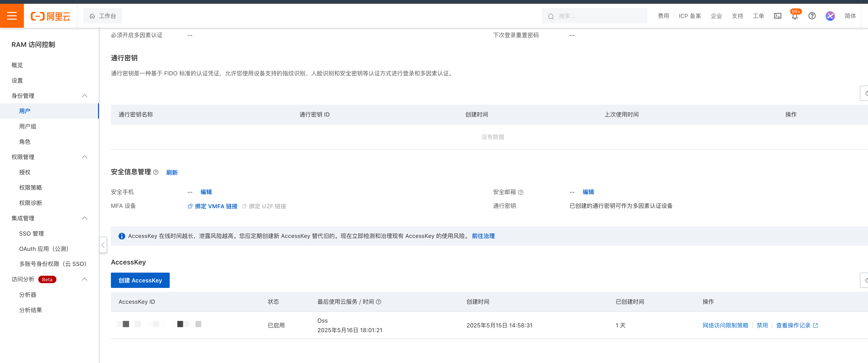
Task: Click the 创建 AccessKey button
Action: pyautogui.click(x=140, y=280)
